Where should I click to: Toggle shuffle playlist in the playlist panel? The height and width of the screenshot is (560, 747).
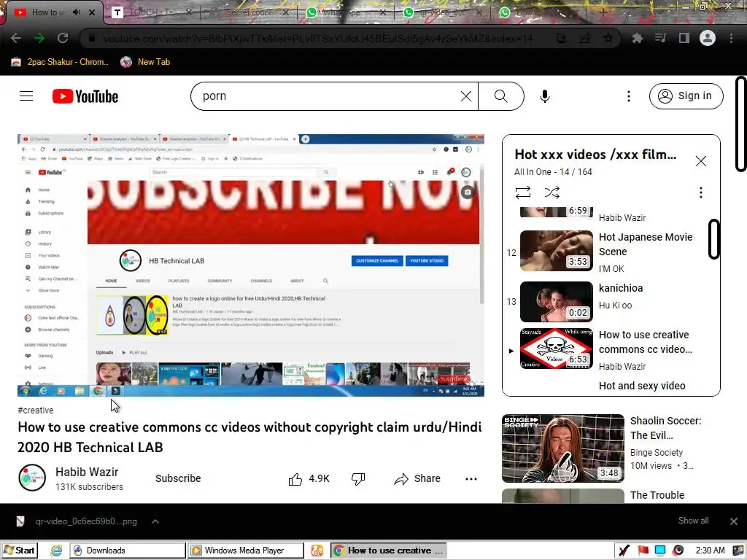551,192
